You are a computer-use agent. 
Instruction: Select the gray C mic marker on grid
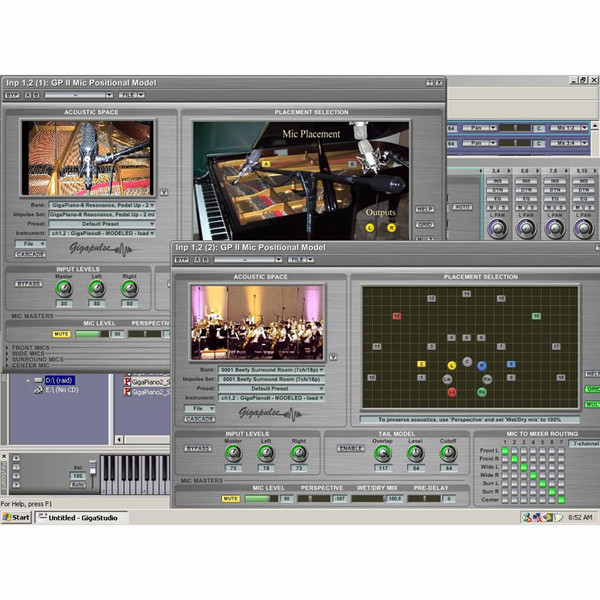467,361
